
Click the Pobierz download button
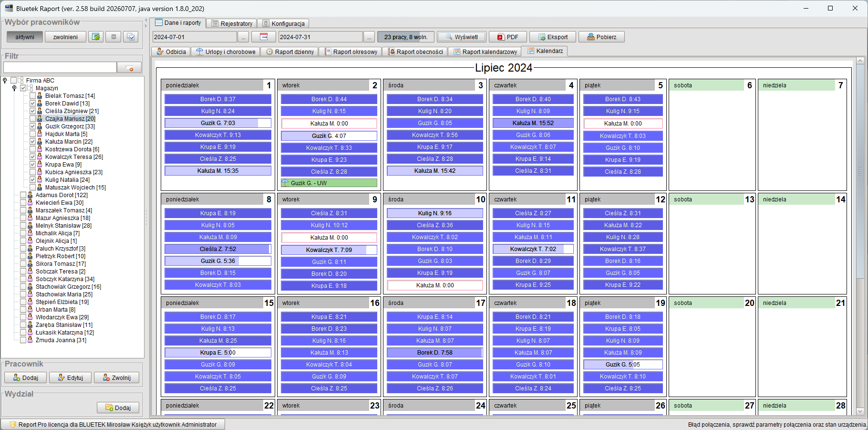coord(601,37)
